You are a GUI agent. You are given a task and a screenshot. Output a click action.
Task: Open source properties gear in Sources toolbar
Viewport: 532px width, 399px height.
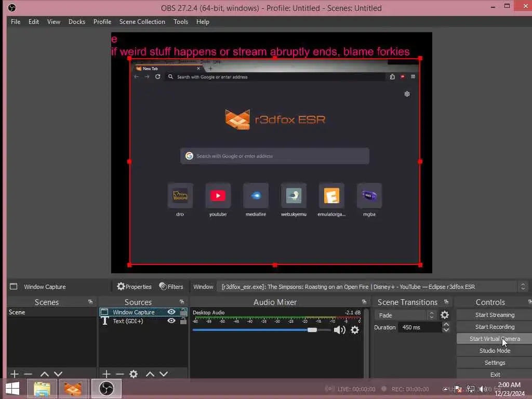(x=134, y=374)
